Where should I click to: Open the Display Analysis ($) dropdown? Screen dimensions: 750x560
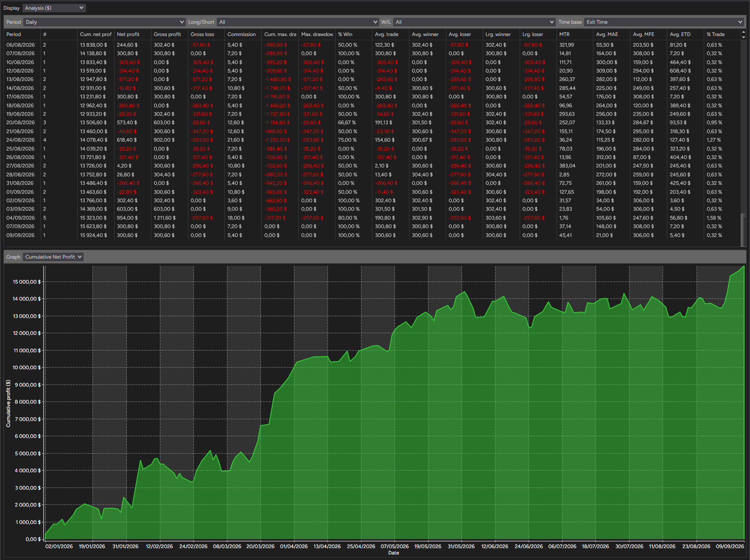[x=54, y=8]
